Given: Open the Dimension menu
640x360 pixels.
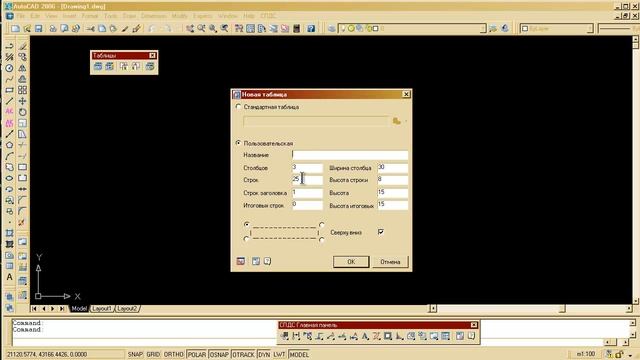Looking at the screenshot, I should [x=153, y=16].
